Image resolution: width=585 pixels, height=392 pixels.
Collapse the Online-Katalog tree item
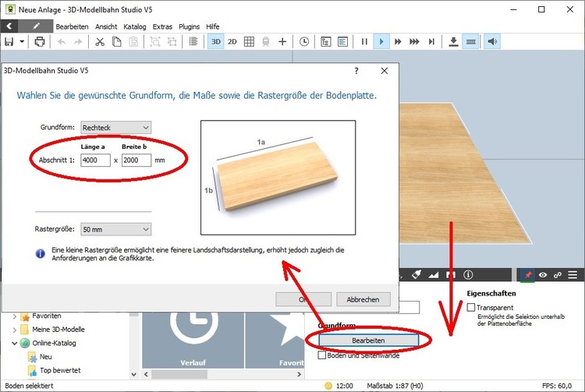[15, 343]
